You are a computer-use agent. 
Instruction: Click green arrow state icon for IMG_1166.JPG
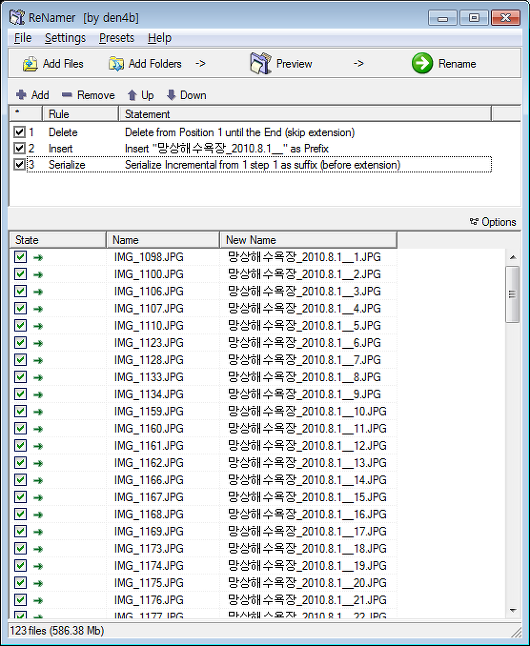(38, 481)
